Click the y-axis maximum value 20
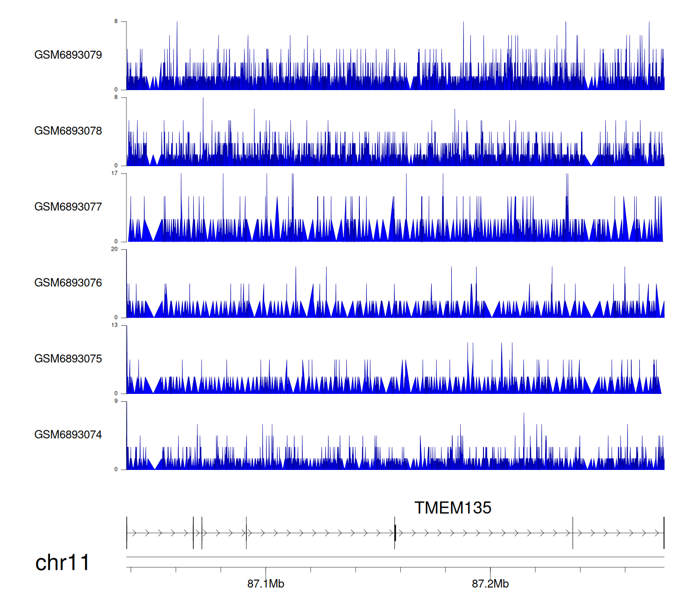Viewport: 700px width, 616px height. point(114,249)
